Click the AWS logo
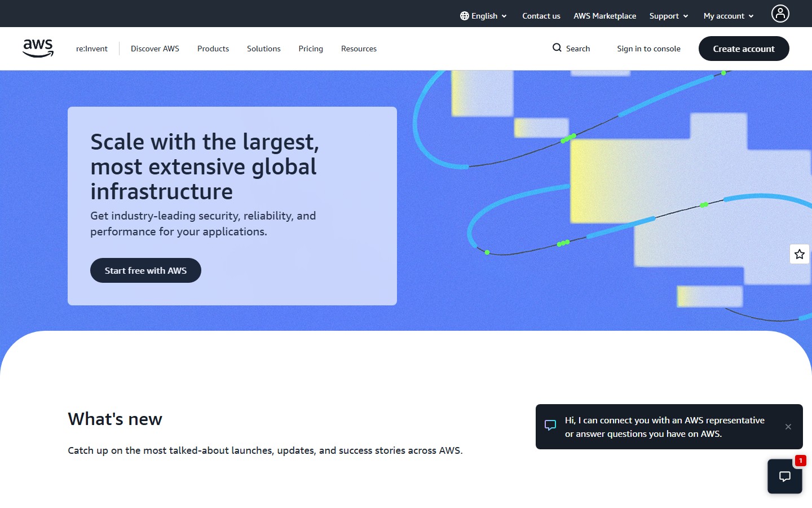The height and width of the screenshot is (508, 812). coord(38,49)
